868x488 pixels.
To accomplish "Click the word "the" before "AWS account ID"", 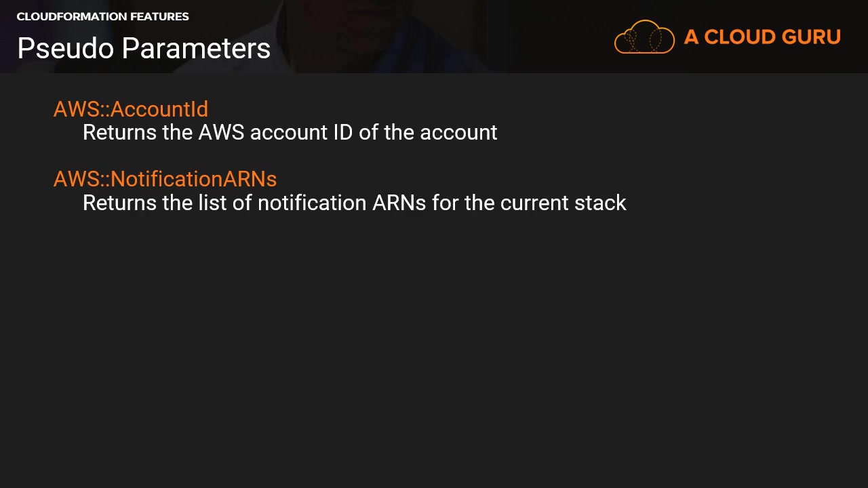I will pos(178,132).
